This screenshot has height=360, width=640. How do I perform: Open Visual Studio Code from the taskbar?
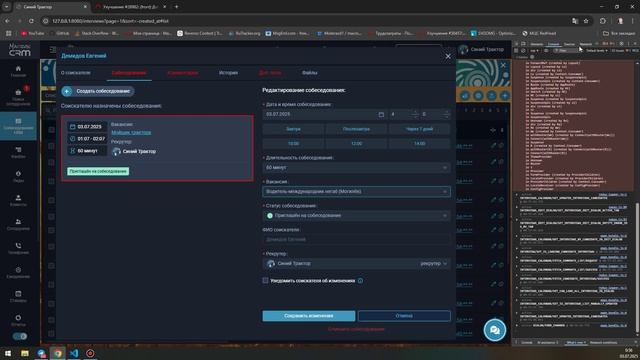(x=74, y=353)
